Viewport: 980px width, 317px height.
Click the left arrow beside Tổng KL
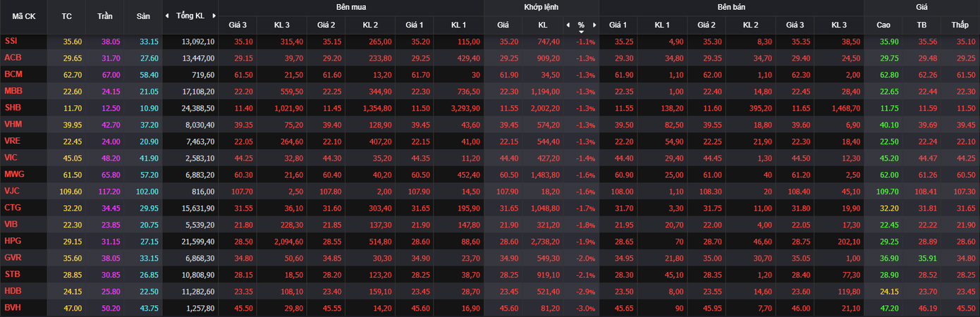167,15
